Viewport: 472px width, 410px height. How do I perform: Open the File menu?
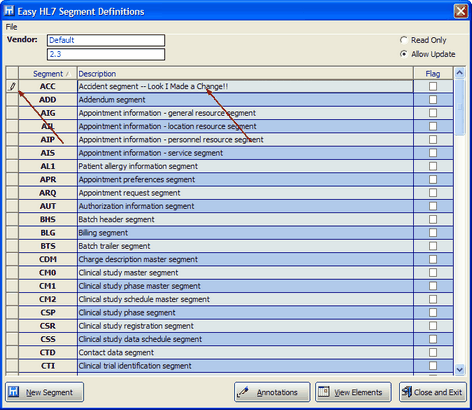coord(11,27)
